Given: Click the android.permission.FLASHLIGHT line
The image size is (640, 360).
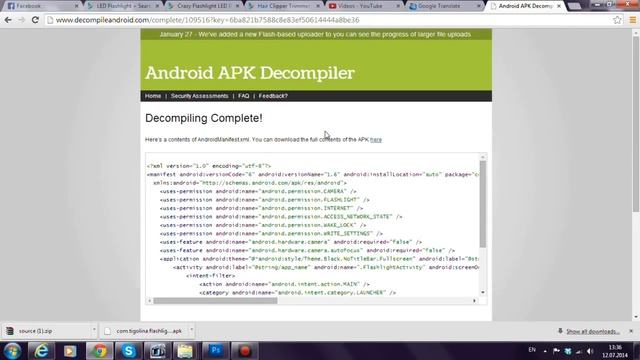Looking at the screenshot, I should 264,200.
